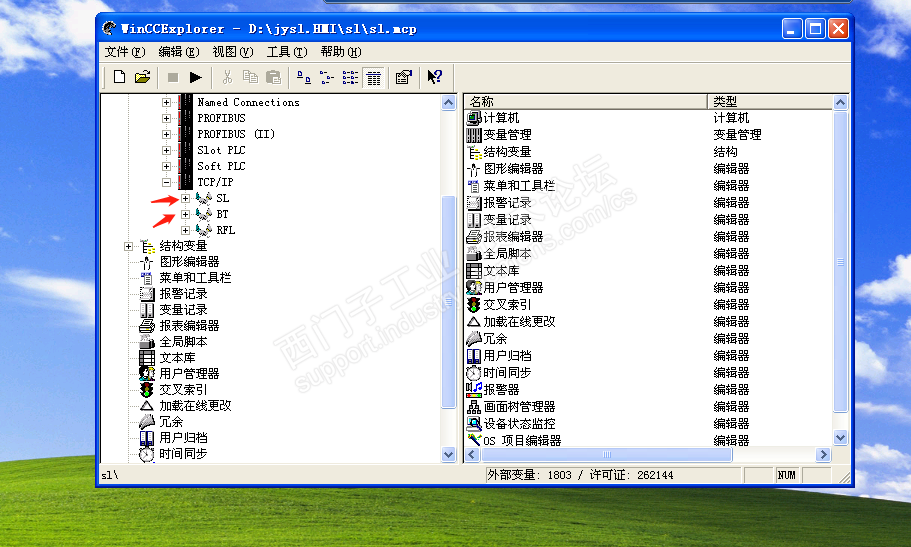Click right list horizontal scroll left arrow

[x=472, y=455]
